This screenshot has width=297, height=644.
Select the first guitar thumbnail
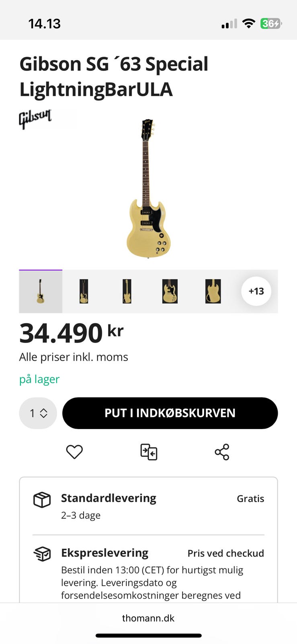41,291
